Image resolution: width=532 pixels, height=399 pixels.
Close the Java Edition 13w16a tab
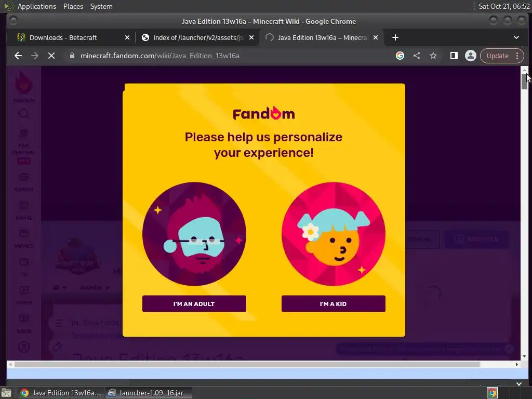pyautogui.click(x=376, y=37)
